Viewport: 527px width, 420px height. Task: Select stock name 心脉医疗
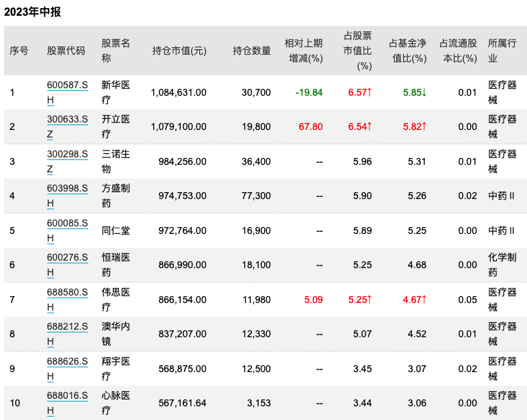tap(116, 403)
